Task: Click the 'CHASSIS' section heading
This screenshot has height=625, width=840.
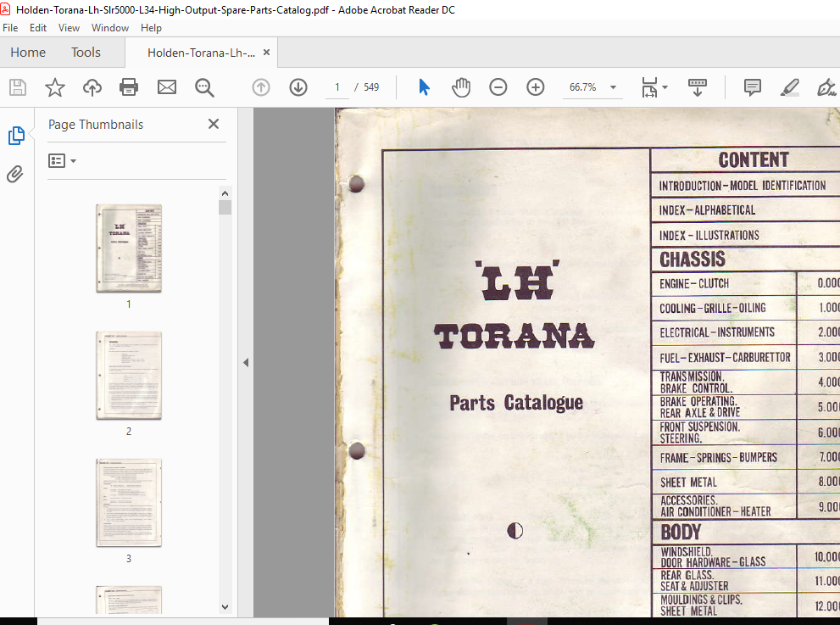Action: 693,259
